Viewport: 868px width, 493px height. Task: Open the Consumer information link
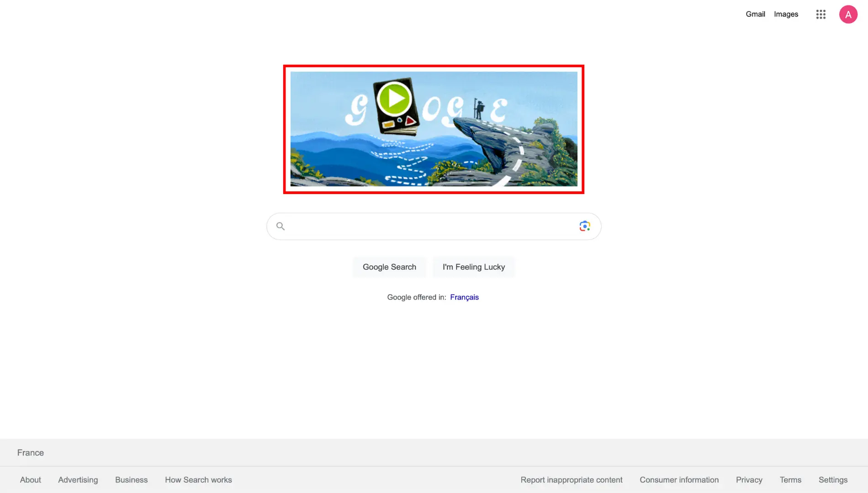click(x=679, y=480)
